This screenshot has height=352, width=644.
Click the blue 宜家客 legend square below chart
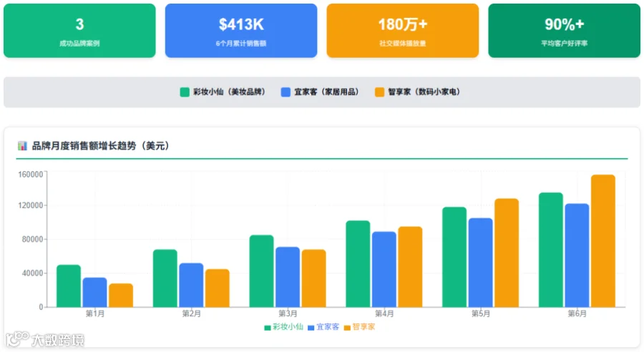coord(311,328)
